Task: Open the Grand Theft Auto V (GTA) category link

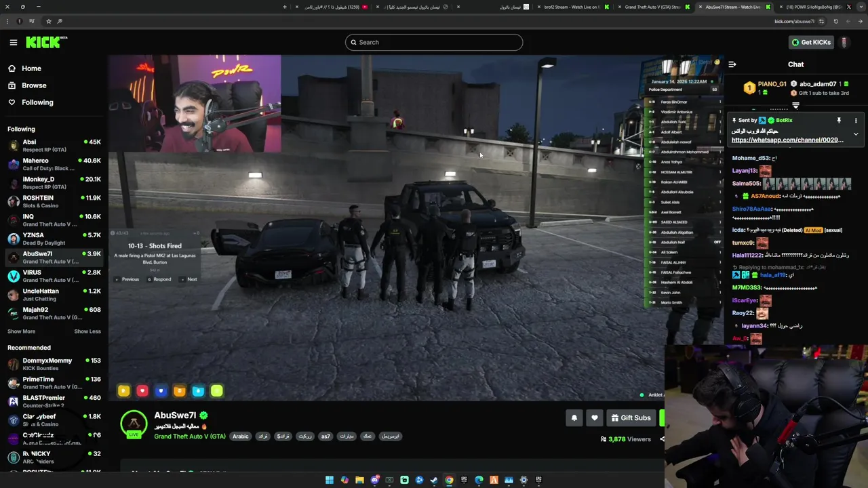Action: coord(190,436)
